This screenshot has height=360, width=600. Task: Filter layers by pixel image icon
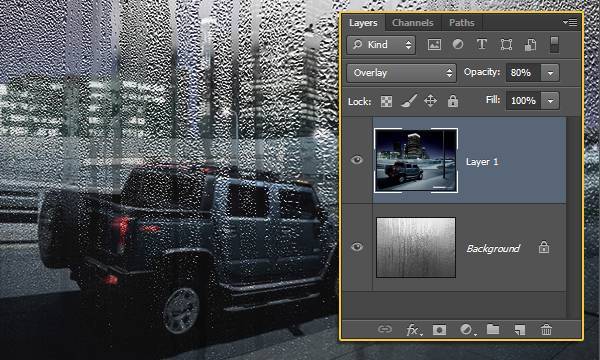pyautogui.click(x=434, y=45)
